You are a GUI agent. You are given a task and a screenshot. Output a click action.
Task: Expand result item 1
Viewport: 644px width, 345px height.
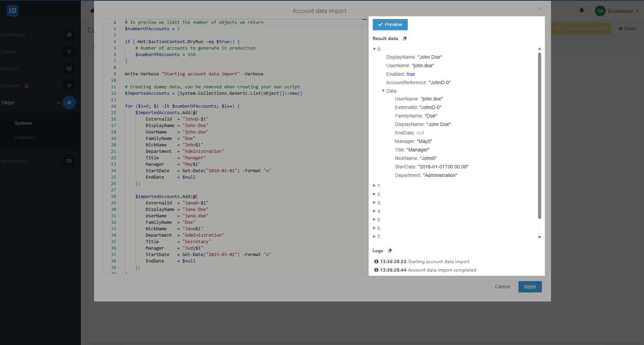click(x=374, y=186)
